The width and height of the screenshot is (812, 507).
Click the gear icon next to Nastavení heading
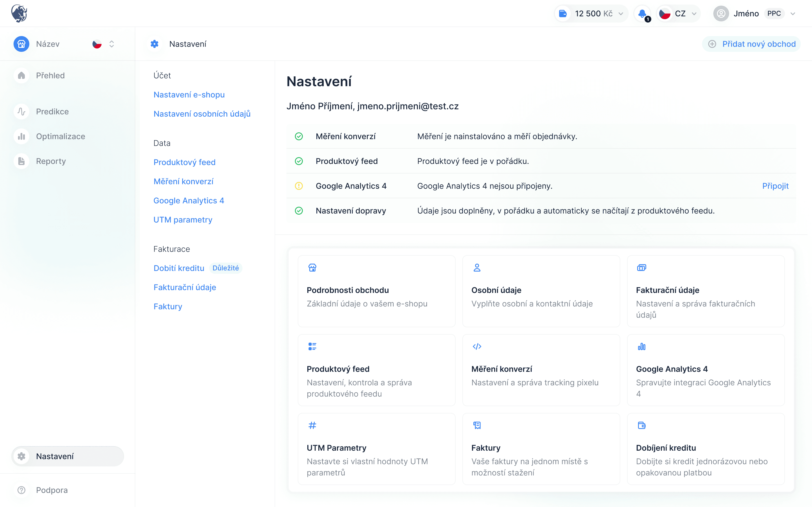pyautogui.click(x=154, y=44)
